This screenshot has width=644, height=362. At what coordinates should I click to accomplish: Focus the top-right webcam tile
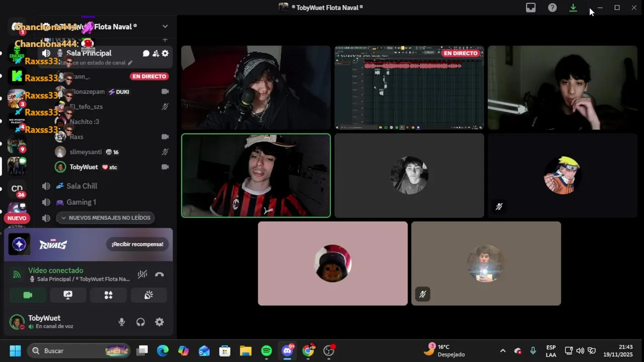562,87
